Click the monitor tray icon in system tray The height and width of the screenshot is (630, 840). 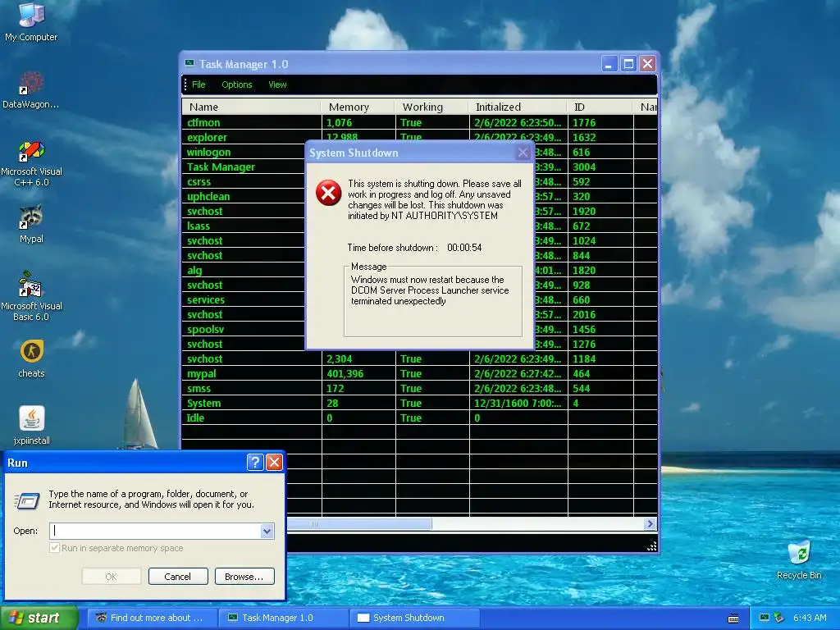point(765,618)
